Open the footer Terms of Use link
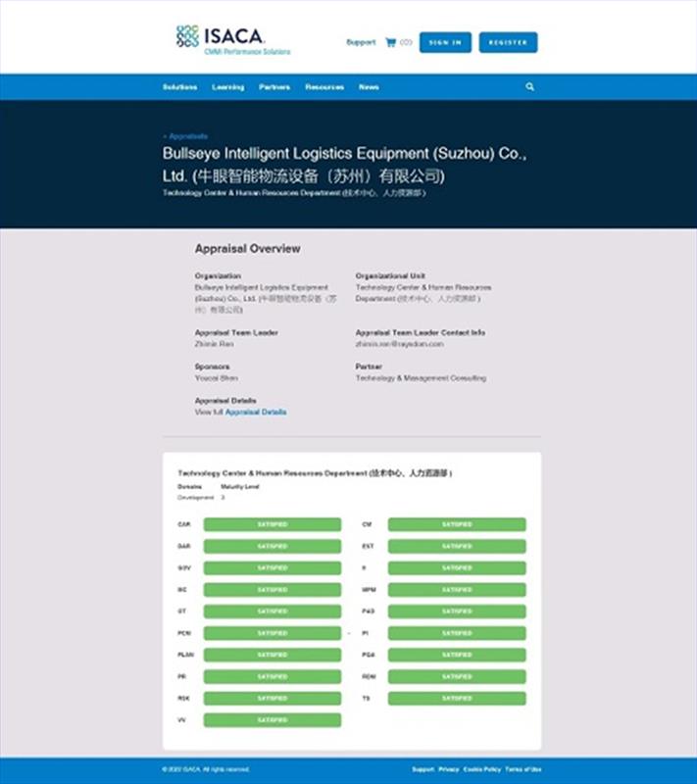Image resolution: width=697 pixels, height=784 pixels. [x=523, y=769]
